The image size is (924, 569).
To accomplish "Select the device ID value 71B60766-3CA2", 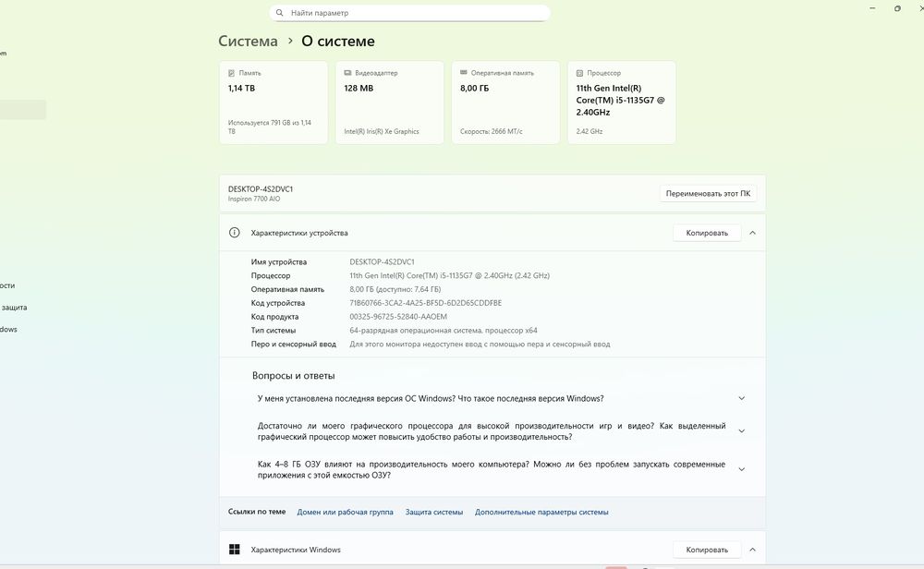I will coord(425,303).
